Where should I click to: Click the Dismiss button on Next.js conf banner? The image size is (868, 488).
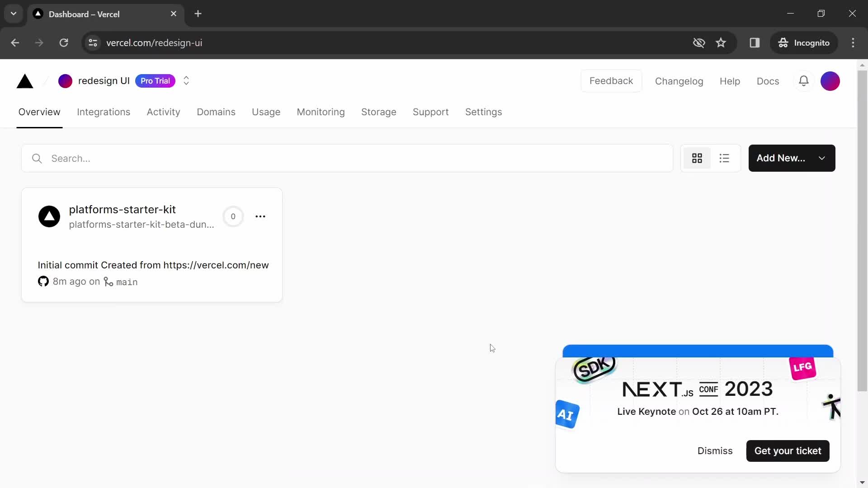(x=715, y=450)
